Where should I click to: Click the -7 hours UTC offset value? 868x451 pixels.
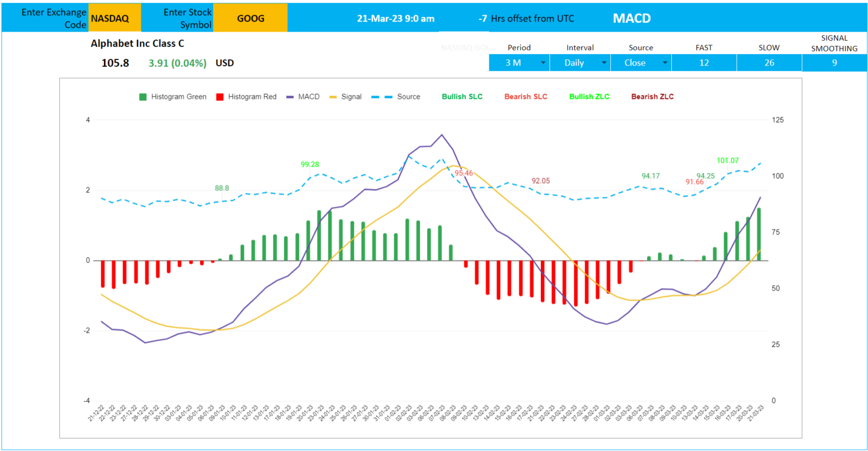click(482, 18)
